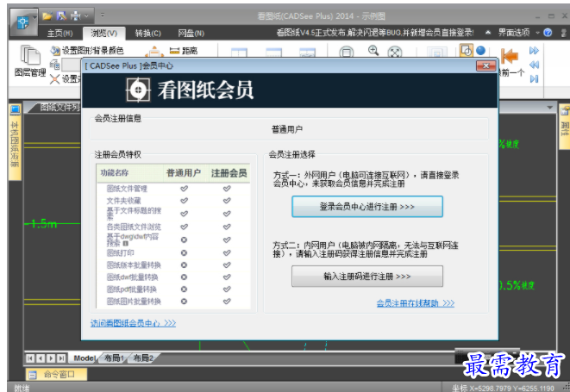
Task: Click the zoom extents icon
Action: (x=395, y=52)
